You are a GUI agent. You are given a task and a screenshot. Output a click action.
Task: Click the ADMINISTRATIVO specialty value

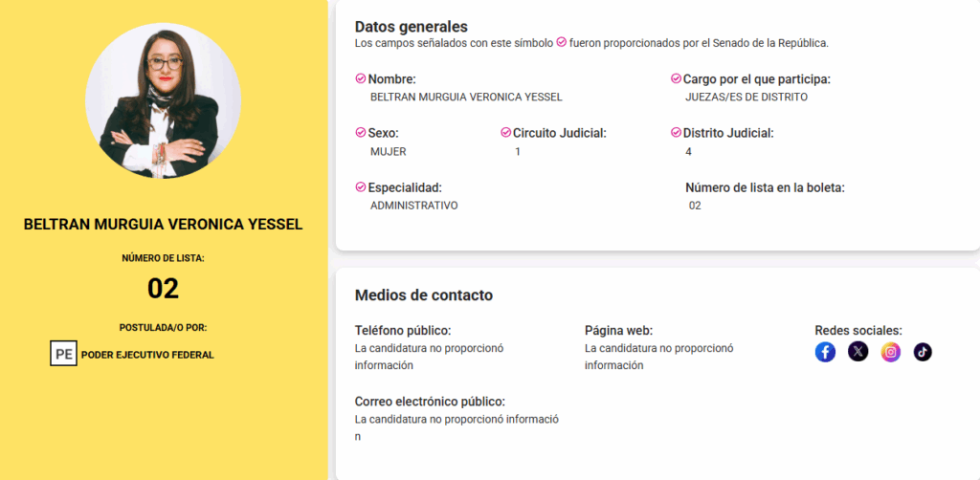[413, 206]
